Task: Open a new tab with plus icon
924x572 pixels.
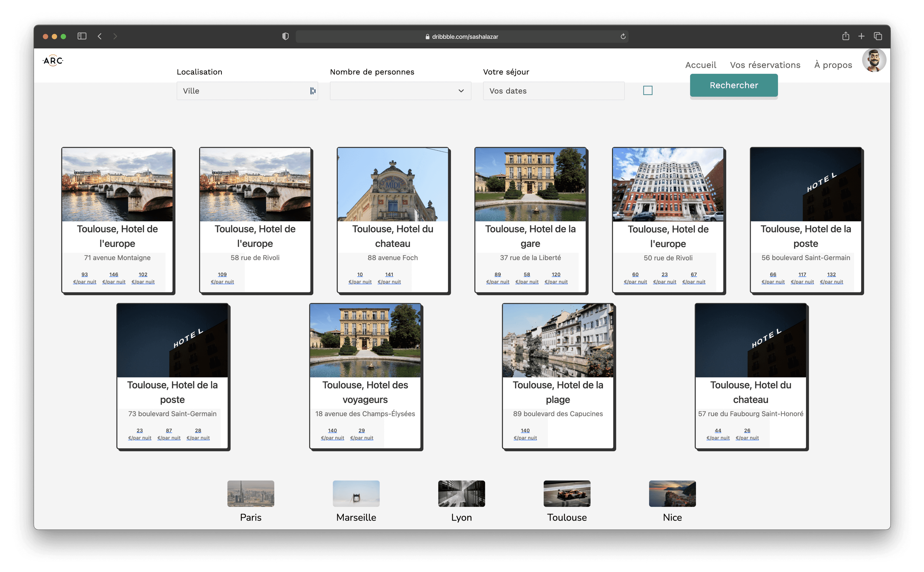Action: 861,36
